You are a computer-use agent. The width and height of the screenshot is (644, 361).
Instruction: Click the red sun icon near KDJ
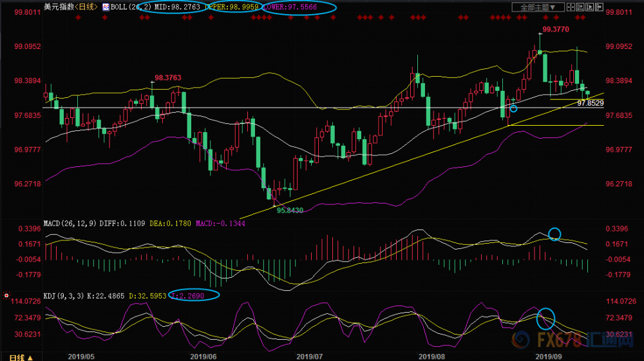(x=6, y=296)
